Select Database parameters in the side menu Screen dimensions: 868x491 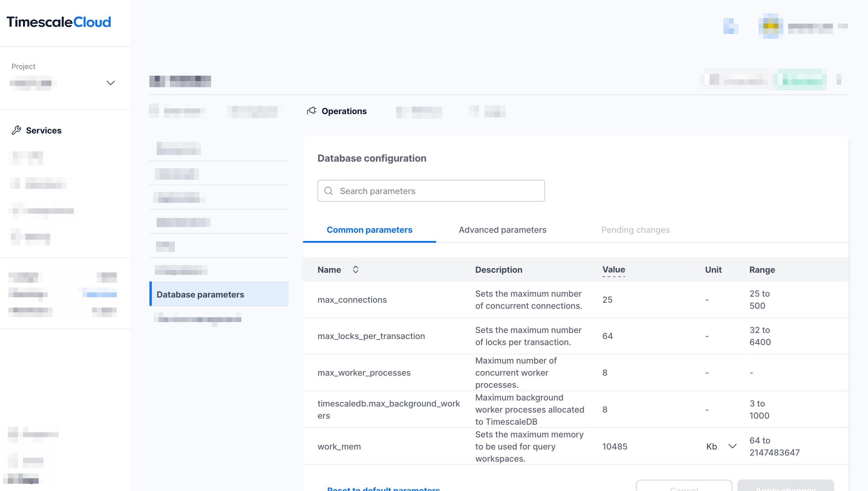219,294
